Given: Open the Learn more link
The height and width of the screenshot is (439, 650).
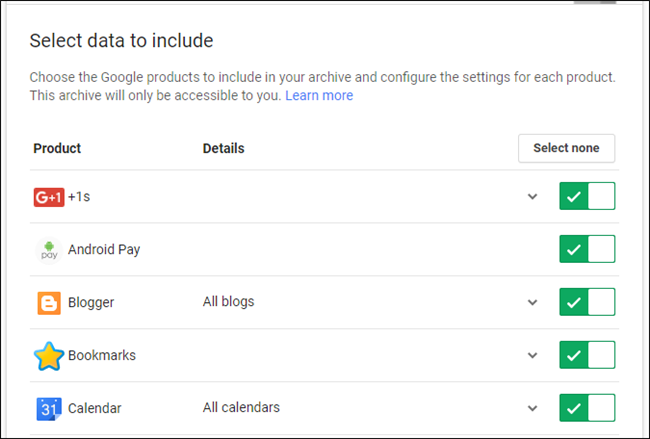Looking at the screenshot, I should (319, 96).
